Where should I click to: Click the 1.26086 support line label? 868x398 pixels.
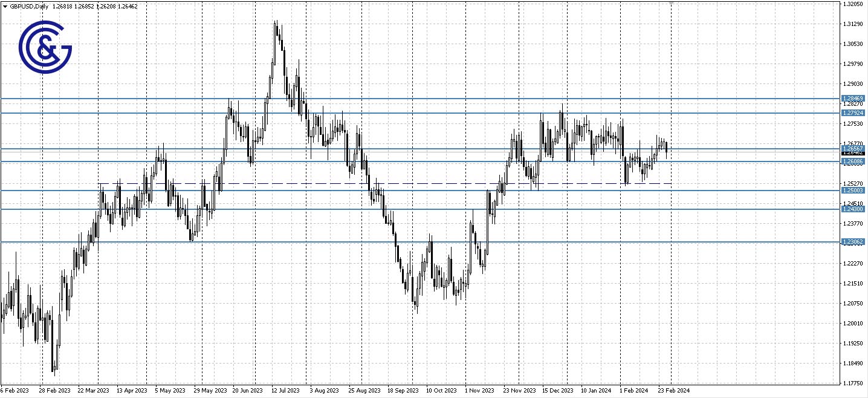point(853,161)
